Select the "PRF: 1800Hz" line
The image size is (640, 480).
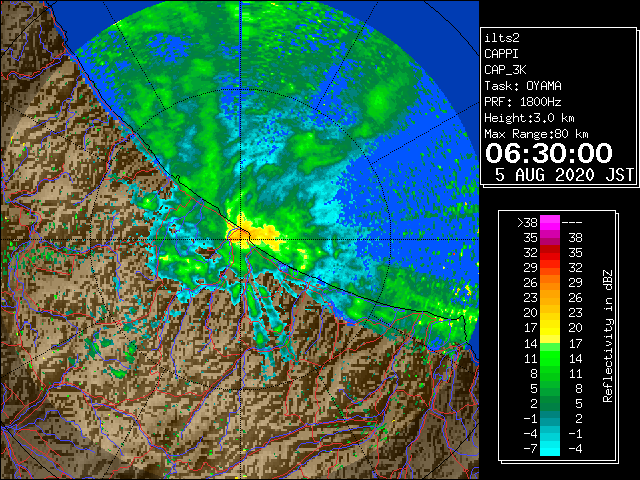click(x=523, y=102)
